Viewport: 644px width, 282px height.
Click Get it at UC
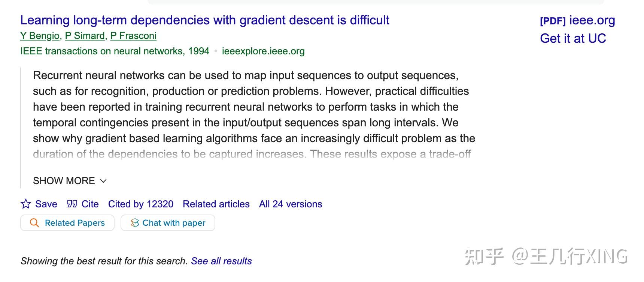(574, 38)
